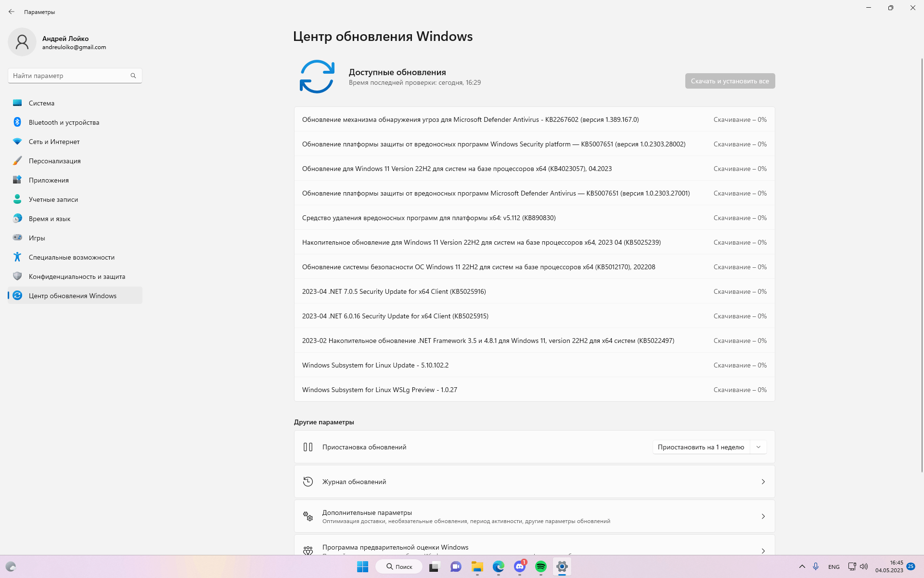The image size is (924, 578).
Task: Click the account name Андрей Лойко
Action: 65,39
